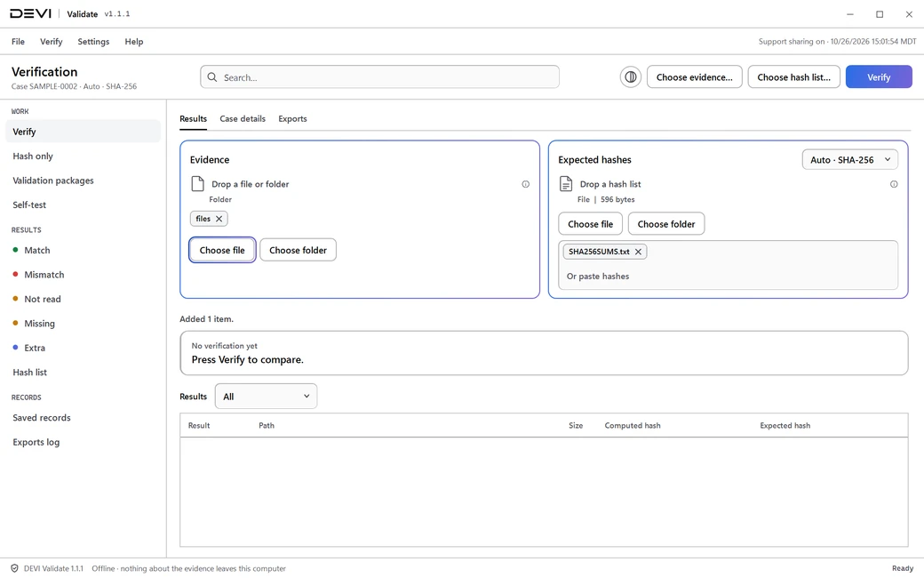
Task: Click the Size column header
Action: coord(576,425)
